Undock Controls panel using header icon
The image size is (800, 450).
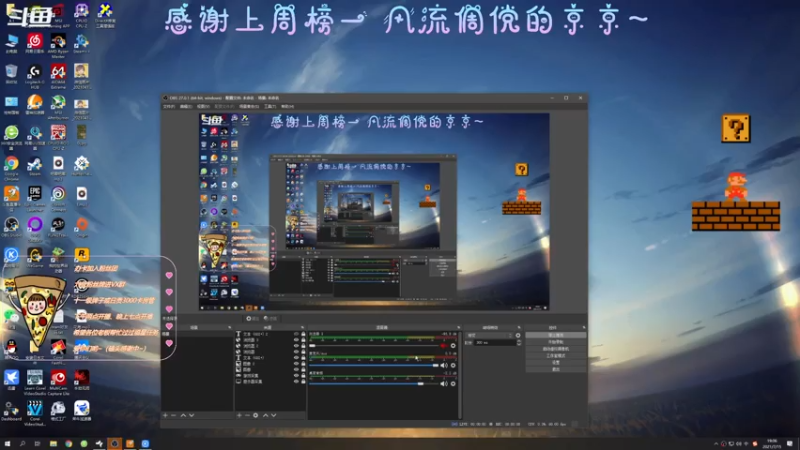[x=583, y=328]
